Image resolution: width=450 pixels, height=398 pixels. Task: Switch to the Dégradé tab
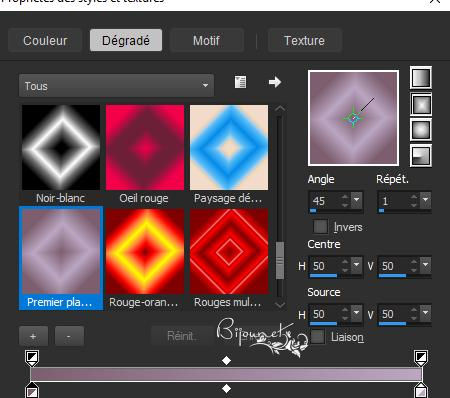(x=126, y=40)
